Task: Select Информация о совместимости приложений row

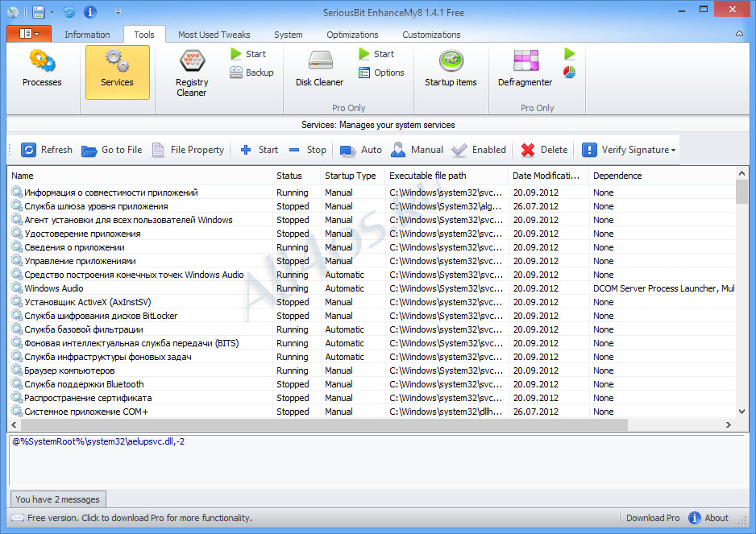Action: tap(372, 192)
